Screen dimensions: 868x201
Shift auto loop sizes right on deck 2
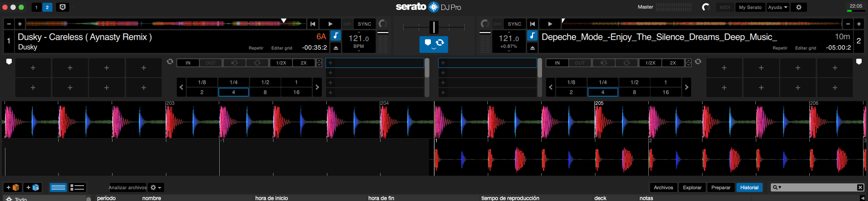tap(686, 87)
